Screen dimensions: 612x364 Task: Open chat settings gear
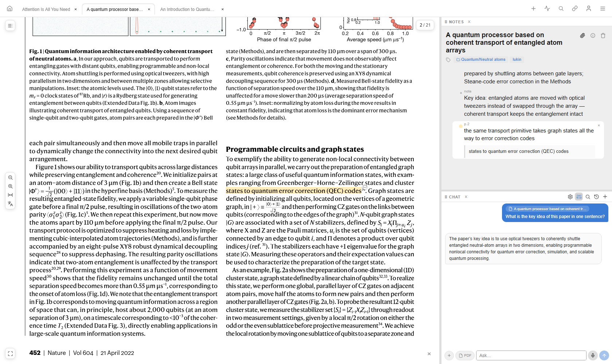(x=570, y=197)
